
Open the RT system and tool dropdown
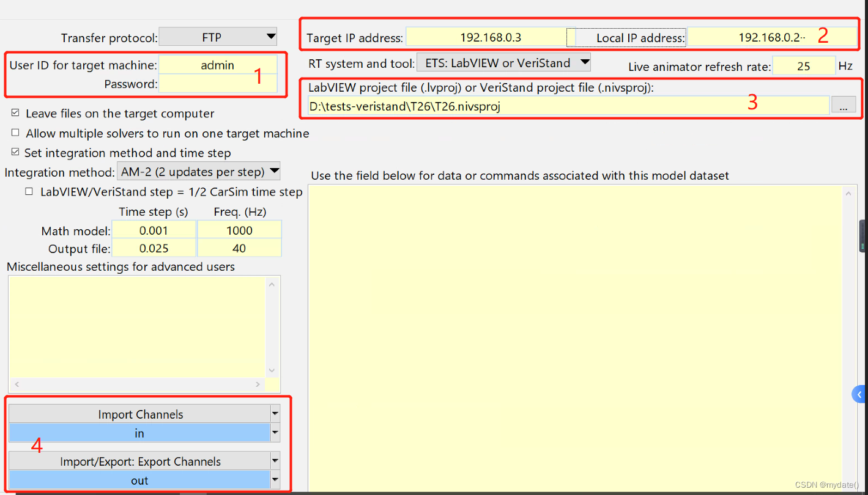pyautogui.click(x=503, y=62)
